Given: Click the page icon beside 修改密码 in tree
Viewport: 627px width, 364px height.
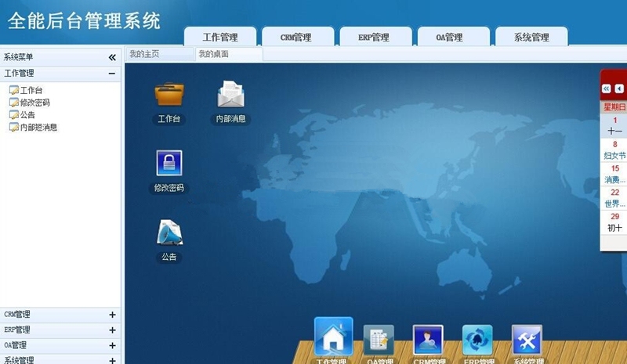Looking at the screenshot, I should coord(14,103).
